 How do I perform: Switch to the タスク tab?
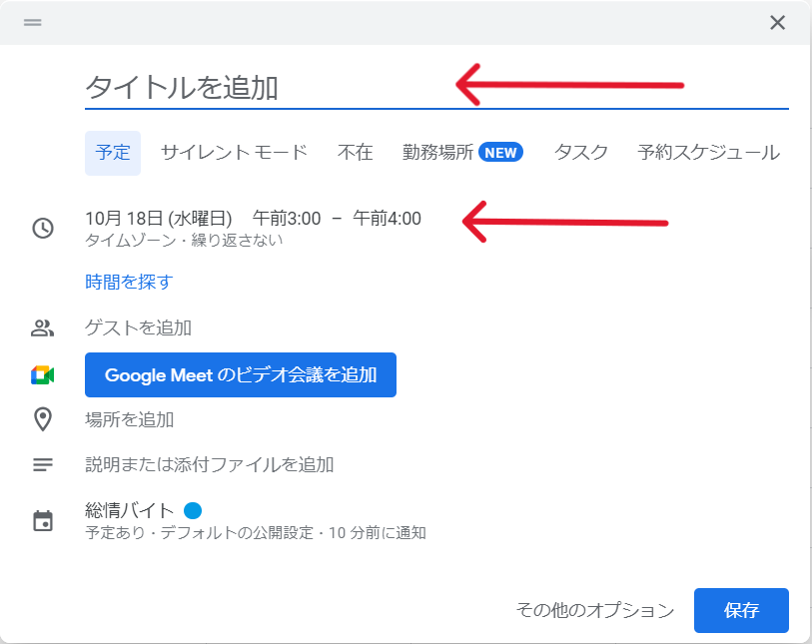pyautogui.click(x=580, y=153)
